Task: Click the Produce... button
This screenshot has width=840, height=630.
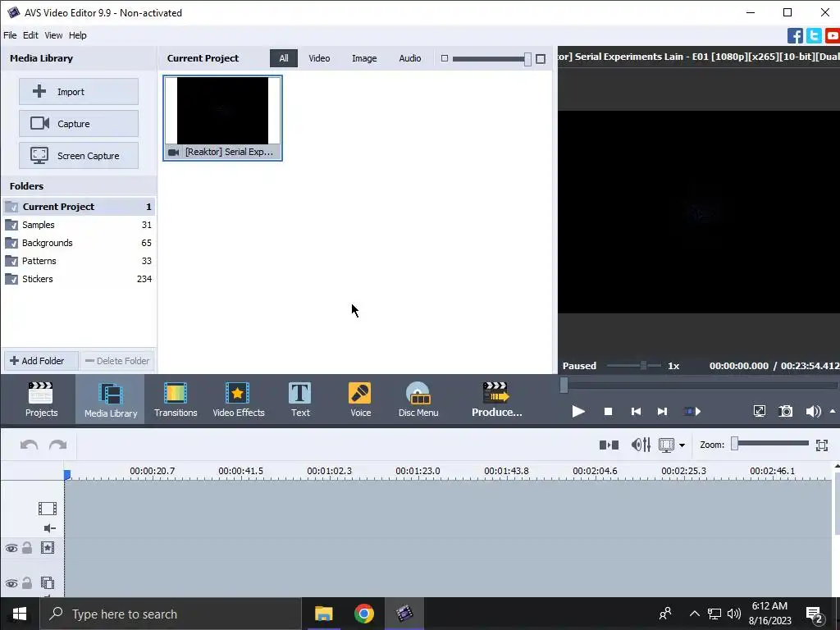Action: coord(496,399)
